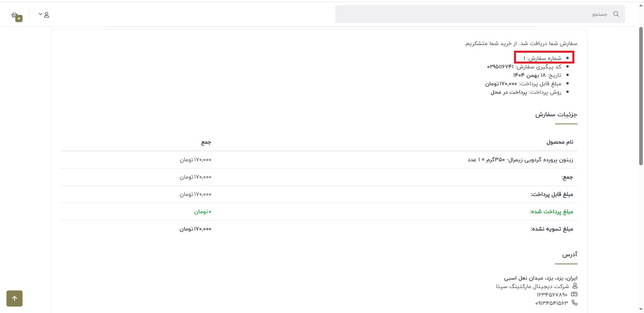Click the جزئیات سفارش section heading
Image resolution: width=644 pixels, height=313 pixels.
click(556, 115)
